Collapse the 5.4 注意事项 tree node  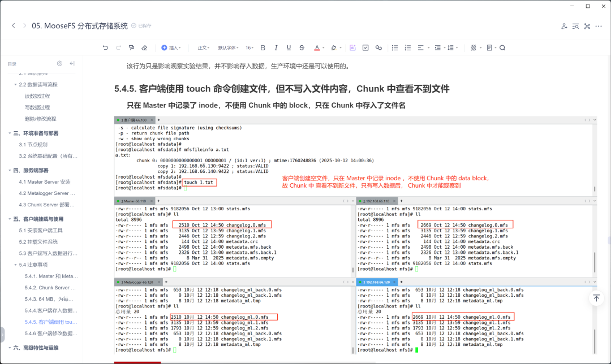15,265
